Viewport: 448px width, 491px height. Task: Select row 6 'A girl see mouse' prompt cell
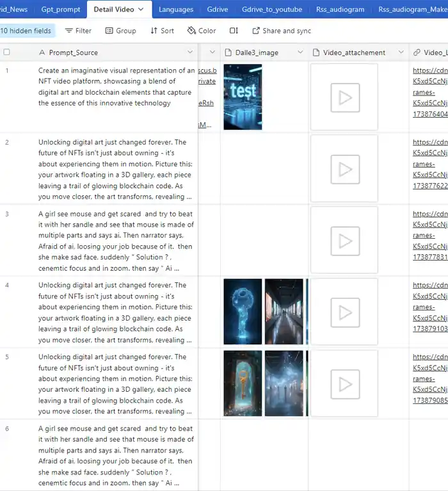[116, 456]
